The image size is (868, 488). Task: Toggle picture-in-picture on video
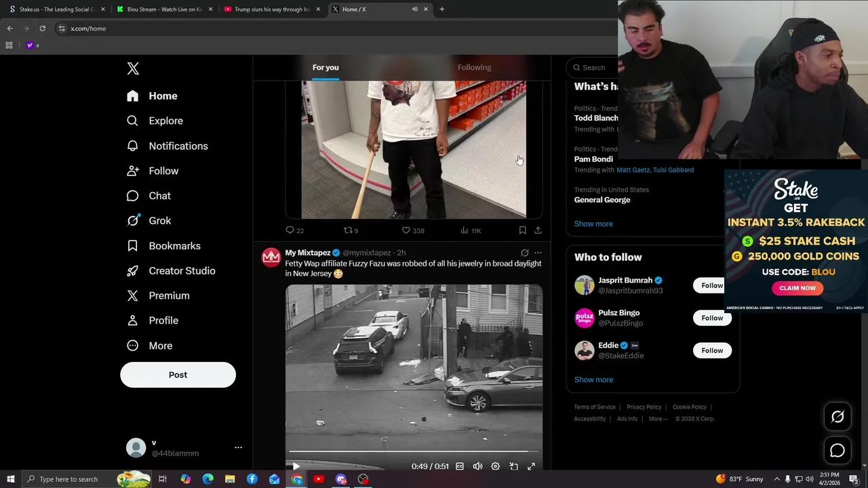pyautogui.click(x=513, y=466)
